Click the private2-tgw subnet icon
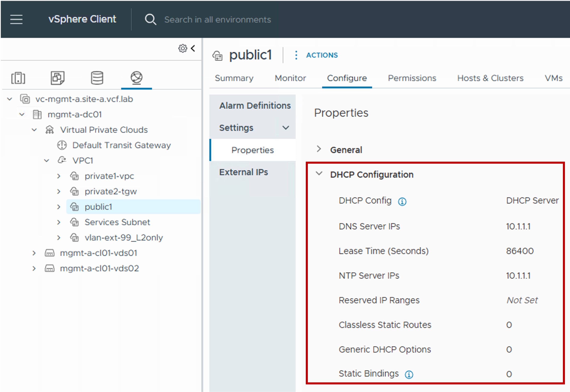Viewport: 570px width, 392px height. click(x=74, y=191)
